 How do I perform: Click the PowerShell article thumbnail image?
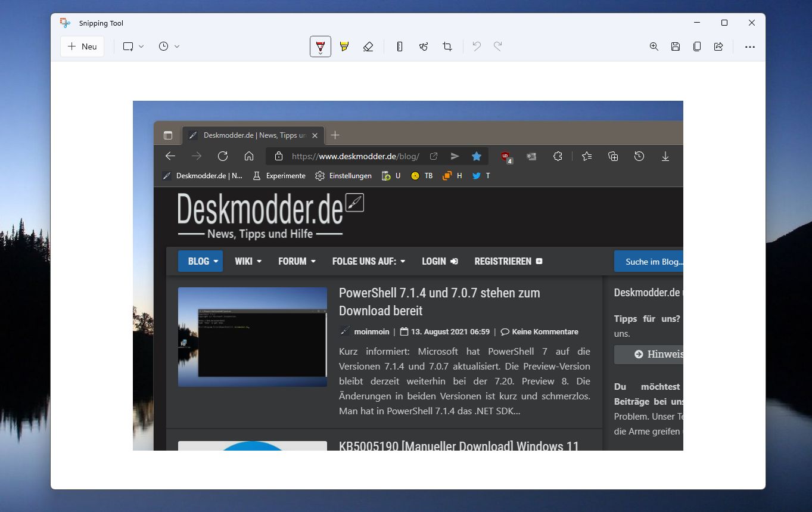[x=253, y=337]
